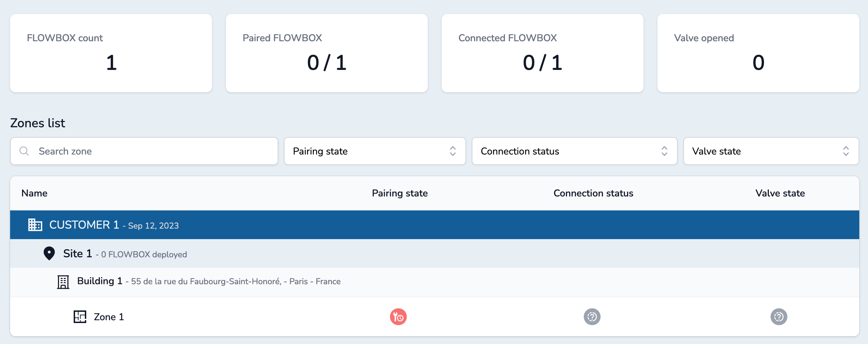
Task: Click Zone 1 connection status unknown icon
Action: 592,317
